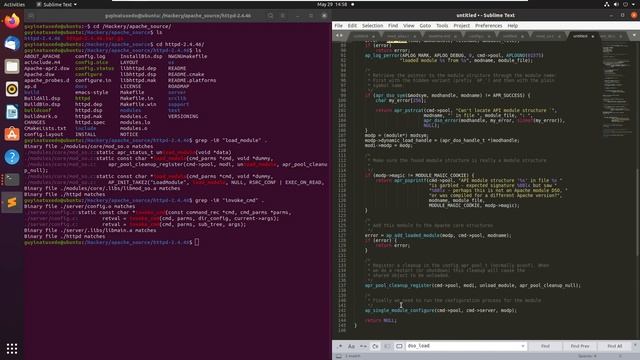Close the active untitled tab

tap(593, 36)
